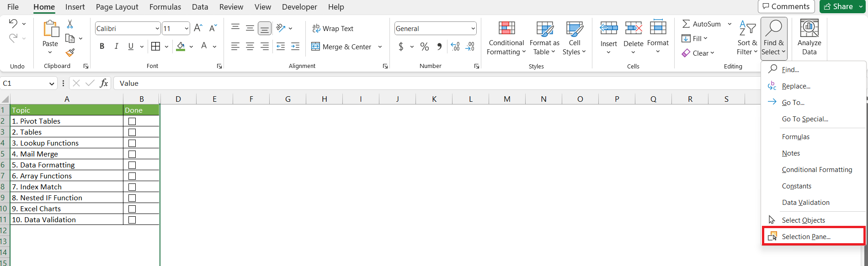Image resolution: width=868 pixels, height=266 pixels.
Task: Click into the formula bar showing Value
Action: tap(437, 83)
